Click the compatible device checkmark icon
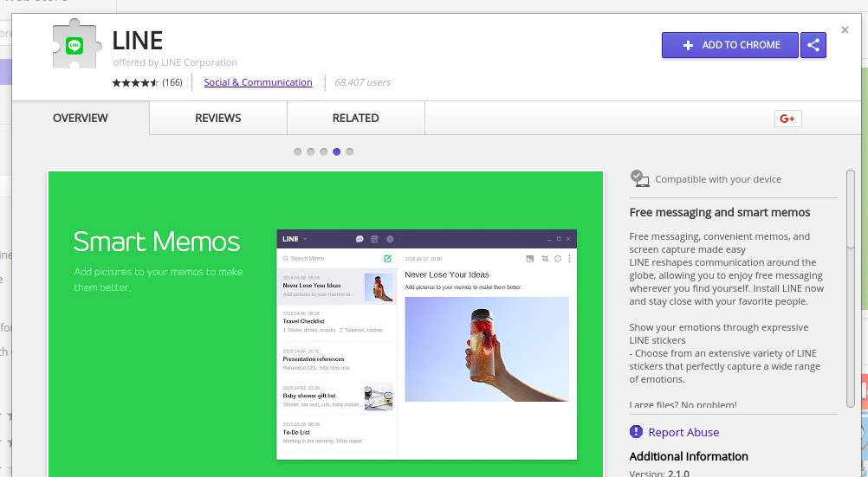 639,178
